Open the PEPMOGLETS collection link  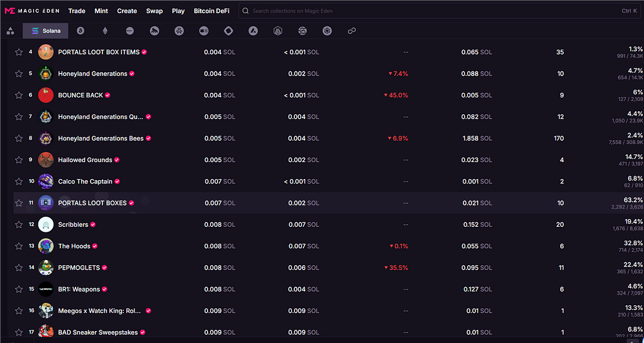coord(79,268)
